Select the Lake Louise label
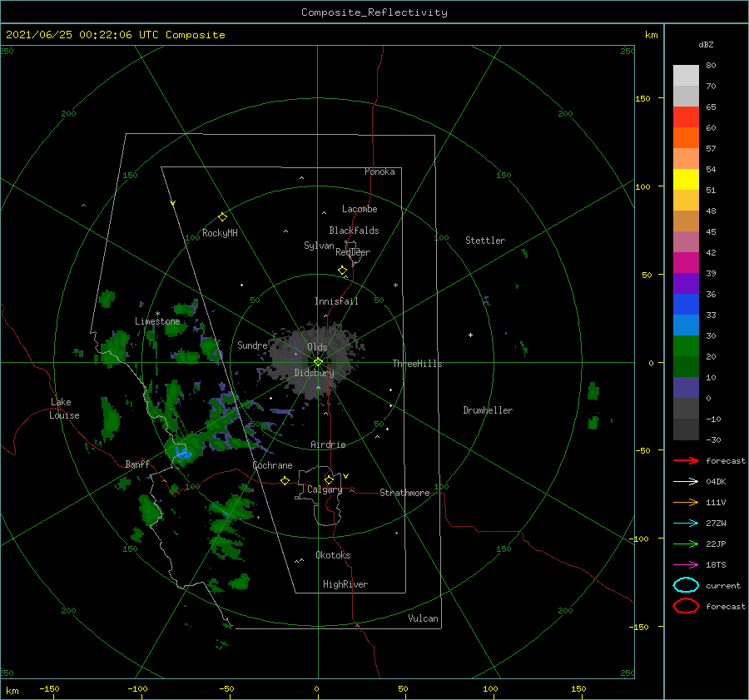Viewport: 749px width, 700px height. 64,409
